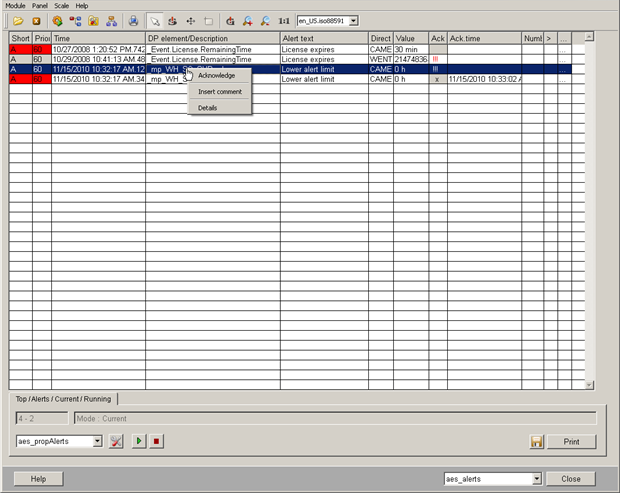The width and height of the screenshot is (620, 493).
Task: Click the save floppy disk icon
Action: 536,441
